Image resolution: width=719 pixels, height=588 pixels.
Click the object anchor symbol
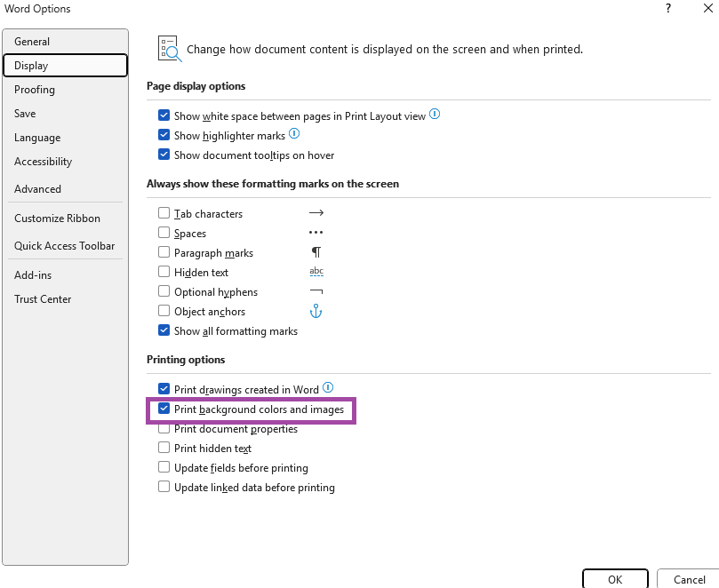tap(315, 311)
